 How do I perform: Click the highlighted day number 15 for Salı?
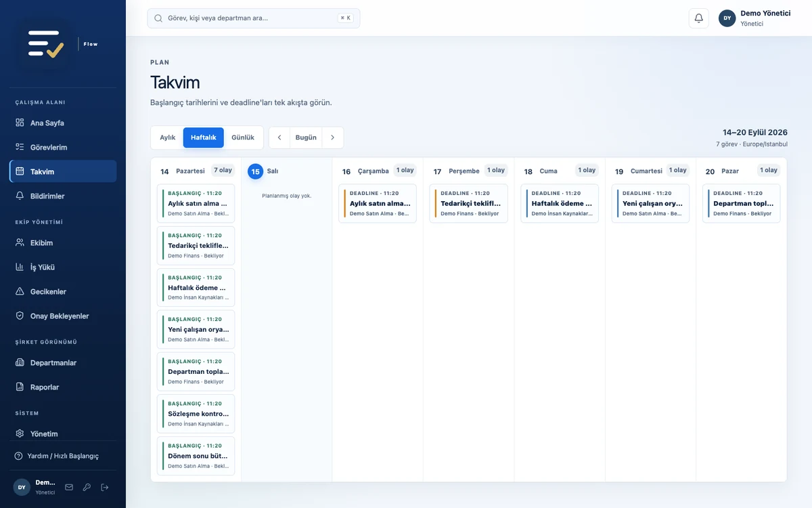point(255,171)
